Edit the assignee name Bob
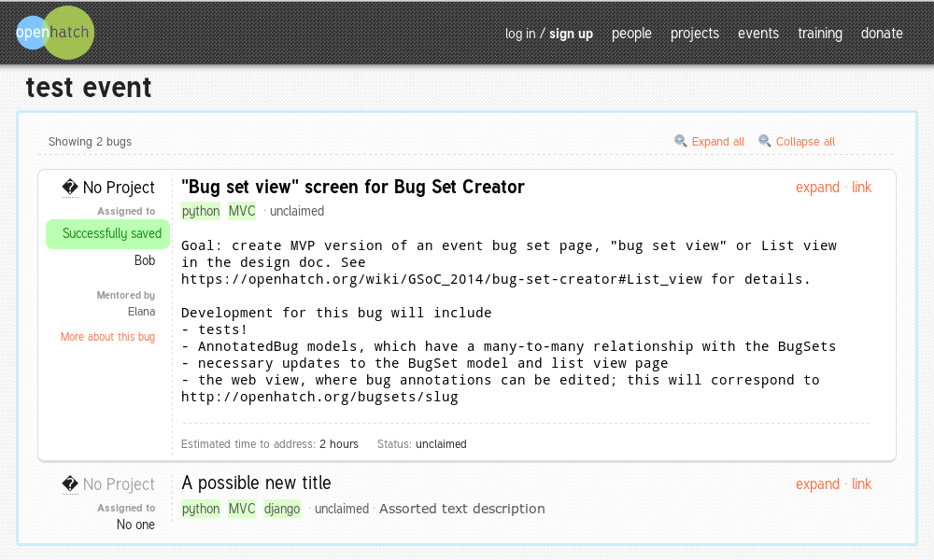 [x=145, y=260]
